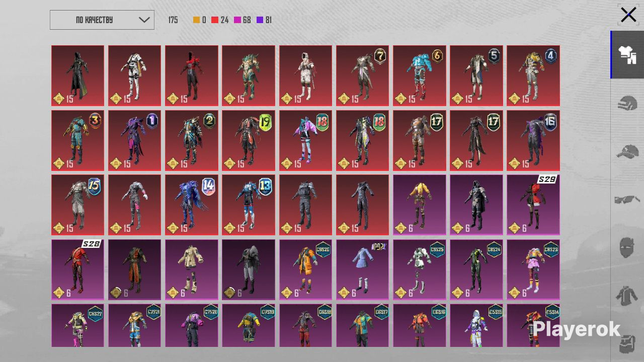Select the outfit with badge 3

pyautogui.click(x=77, y=141)
